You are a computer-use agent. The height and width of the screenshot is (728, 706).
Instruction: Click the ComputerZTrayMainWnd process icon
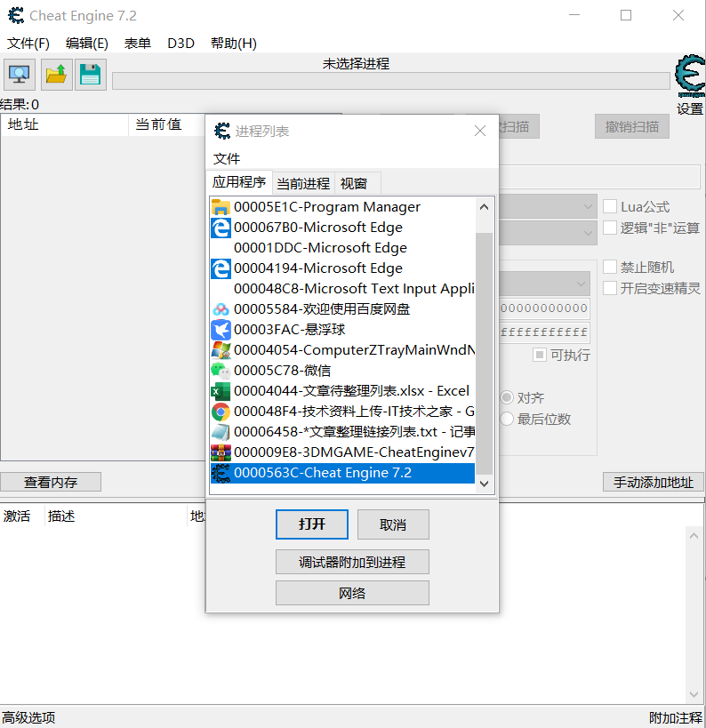(x=221, y=350)
